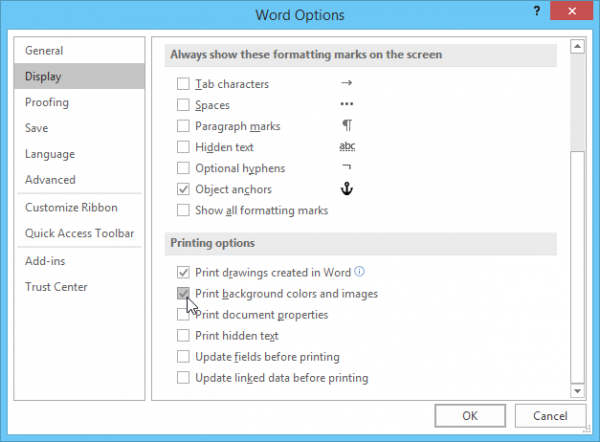Click the scrollbar down arrow
600x442 pixels.
coord(577,391)
